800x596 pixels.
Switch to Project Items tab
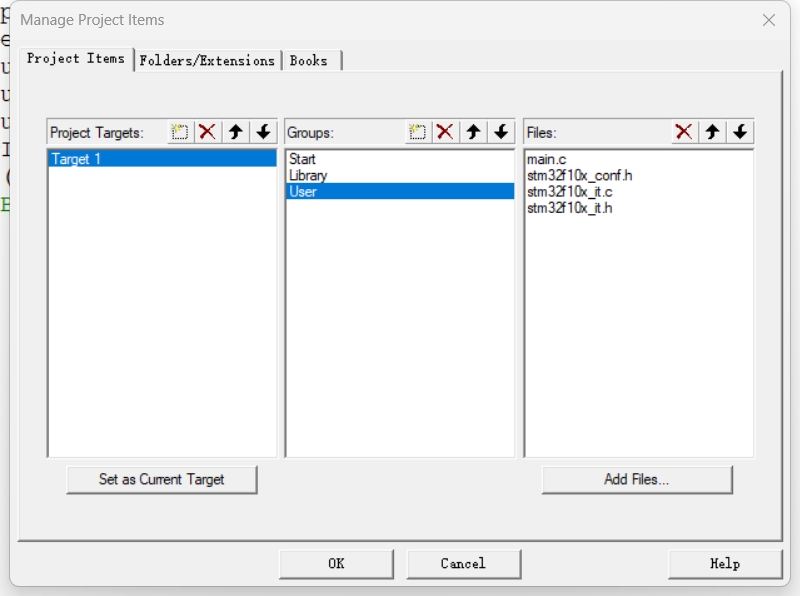pyautogui.click(x=76, y=59)
